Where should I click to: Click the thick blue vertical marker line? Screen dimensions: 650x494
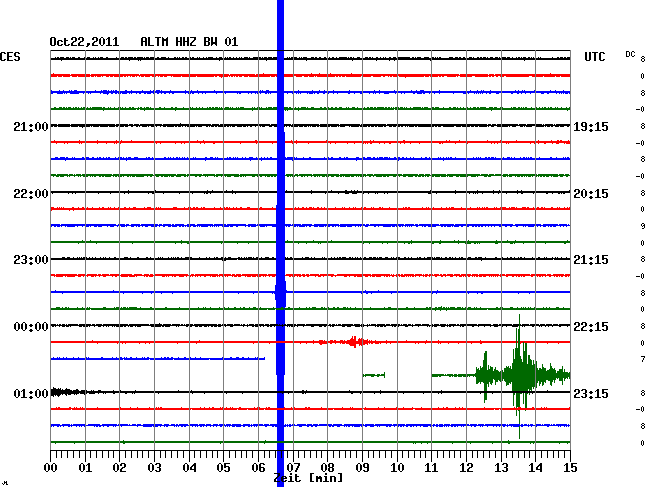tap(281, 243)
